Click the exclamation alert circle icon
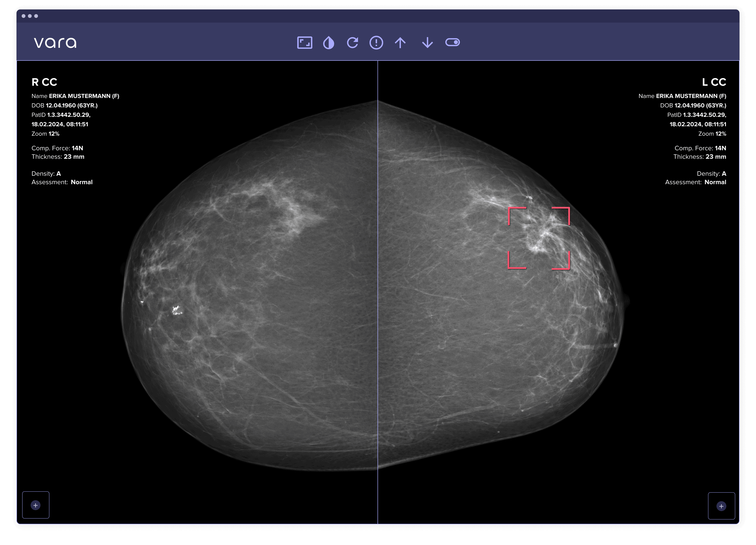 coord(376,43)
